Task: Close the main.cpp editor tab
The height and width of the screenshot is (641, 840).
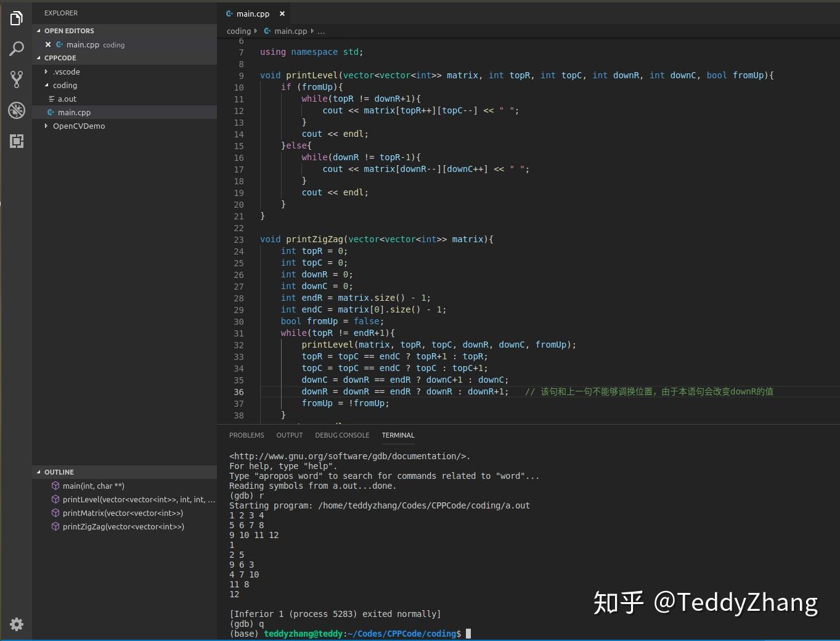Action: pos(282,14)
